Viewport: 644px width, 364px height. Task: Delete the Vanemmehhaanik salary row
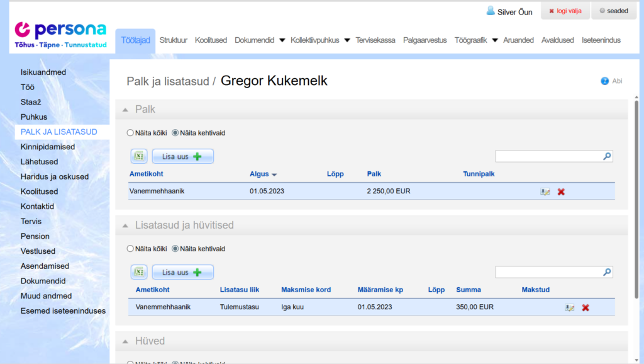561,191
